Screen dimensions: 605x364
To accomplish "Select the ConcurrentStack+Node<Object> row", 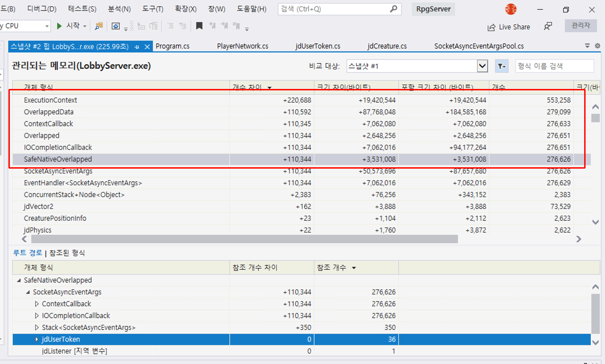I will pos(301,195).
